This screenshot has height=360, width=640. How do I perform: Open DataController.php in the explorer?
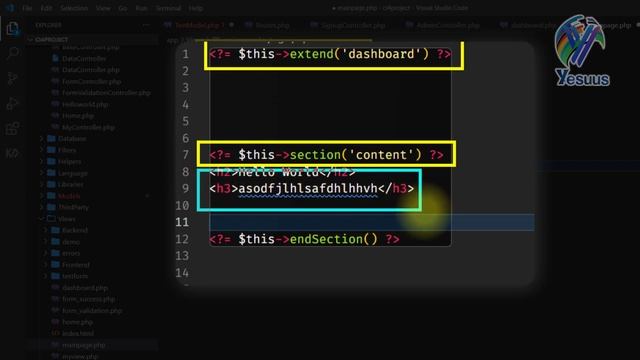(91, 70)
